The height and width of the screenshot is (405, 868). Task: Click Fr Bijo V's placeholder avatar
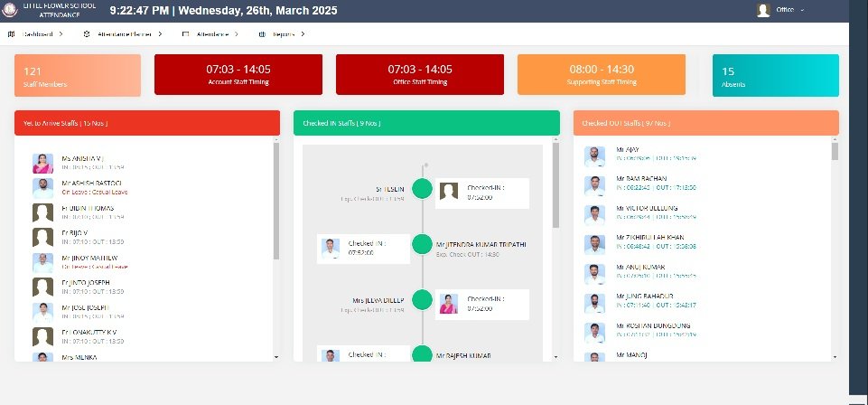click(x=42, y=238)
